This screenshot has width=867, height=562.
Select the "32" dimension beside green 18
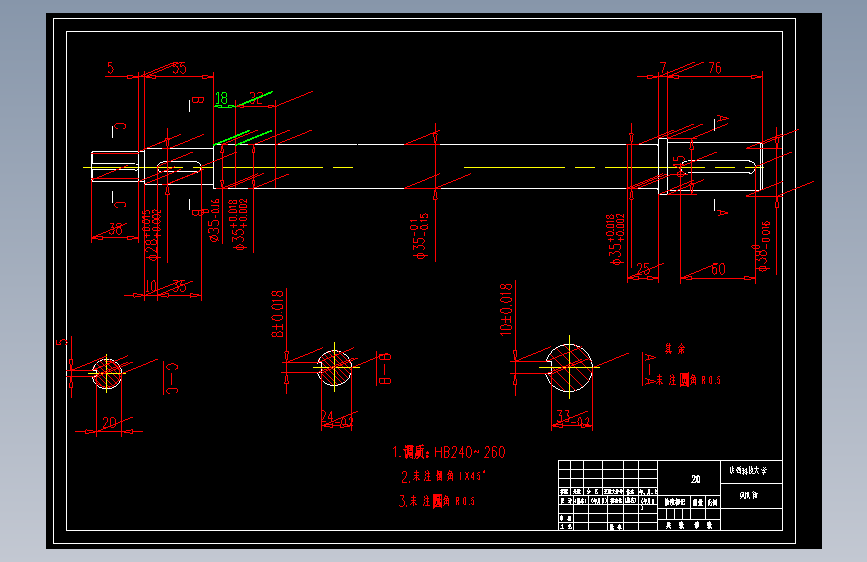tap(255, 98)
